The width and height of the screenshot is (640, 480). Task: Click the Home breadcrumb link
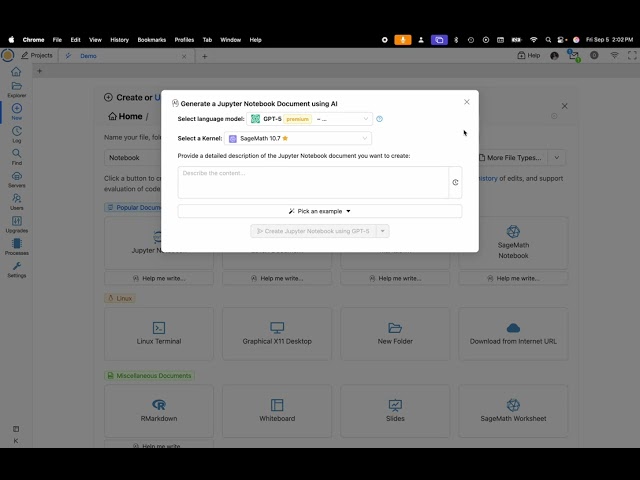125,116
